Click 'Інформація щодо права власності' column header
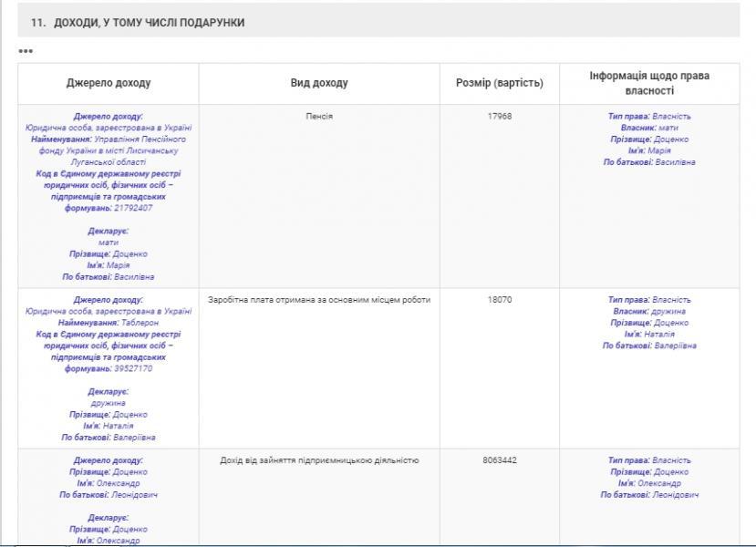 point(648,83)
